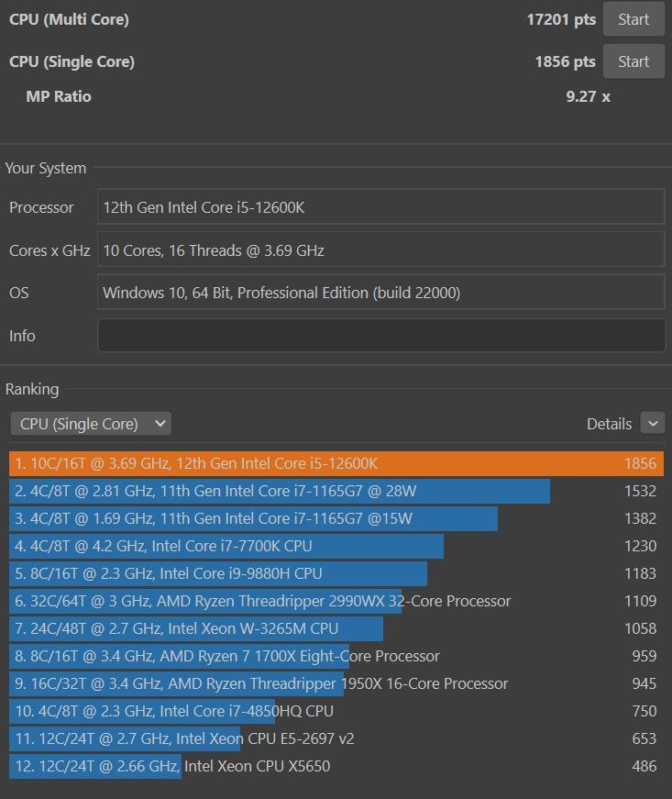Open the CPU (Single Core) ranking dropdown
Viewport: 672px width, 799px height.
[91, 424]
